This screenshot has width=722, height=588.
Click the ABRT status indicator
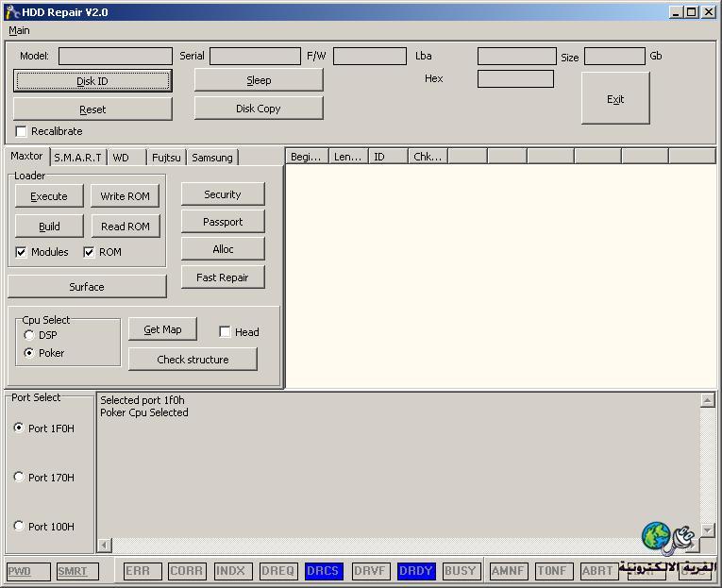pyautogui.click(x=598, y=571)
